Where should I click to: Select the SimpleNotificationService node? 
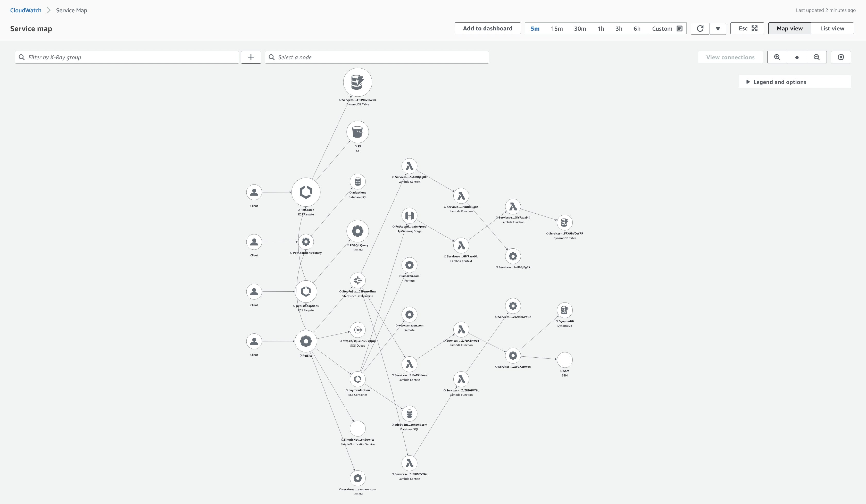pos(357,429)
